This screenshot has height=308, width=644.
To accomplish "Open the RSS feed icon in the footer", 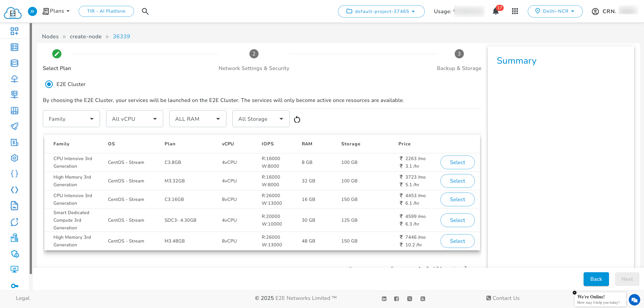I will point(423,299).
